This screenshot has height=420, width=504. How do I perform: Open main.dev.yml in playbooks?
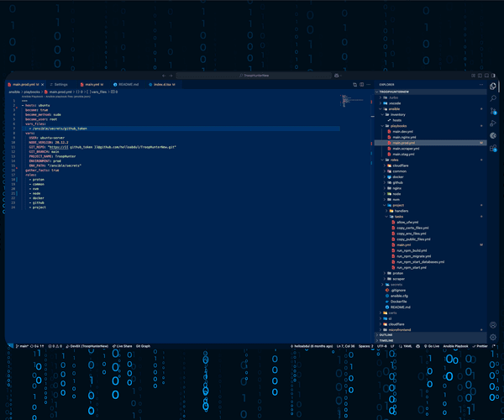[430, 132]
